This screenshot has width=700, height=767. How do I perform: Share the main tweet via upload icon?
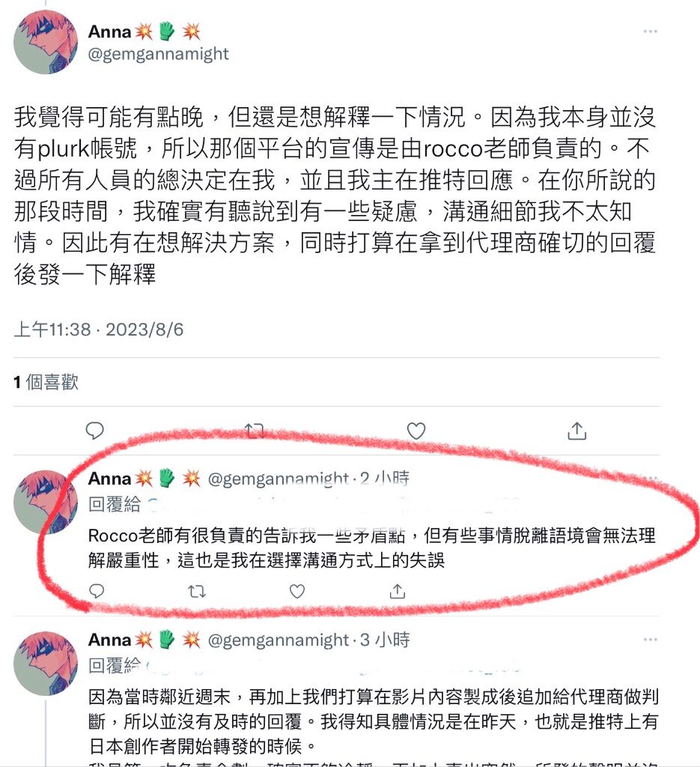pos(576,431)
